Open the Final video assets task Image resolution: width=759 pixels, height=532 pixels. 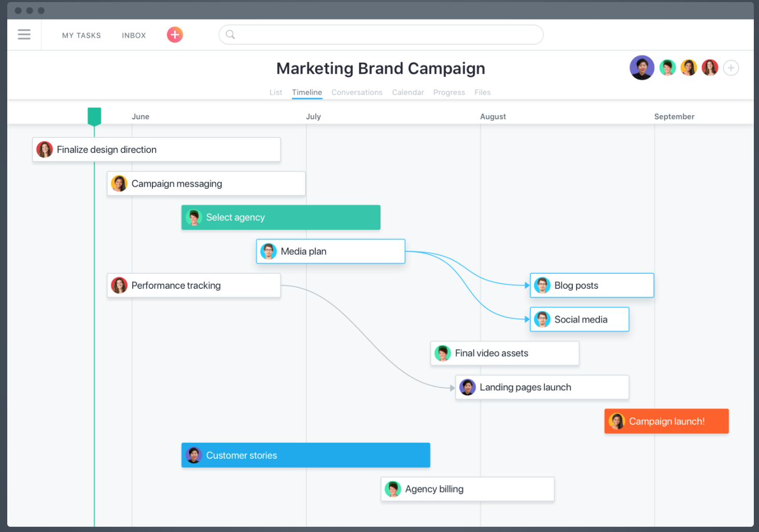click(x=505, y=353)
